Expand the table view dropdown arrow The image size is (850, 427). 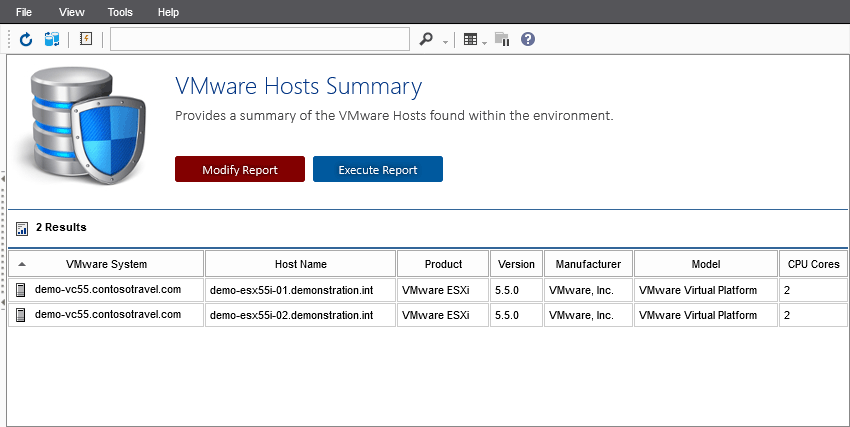click(484, 42)
